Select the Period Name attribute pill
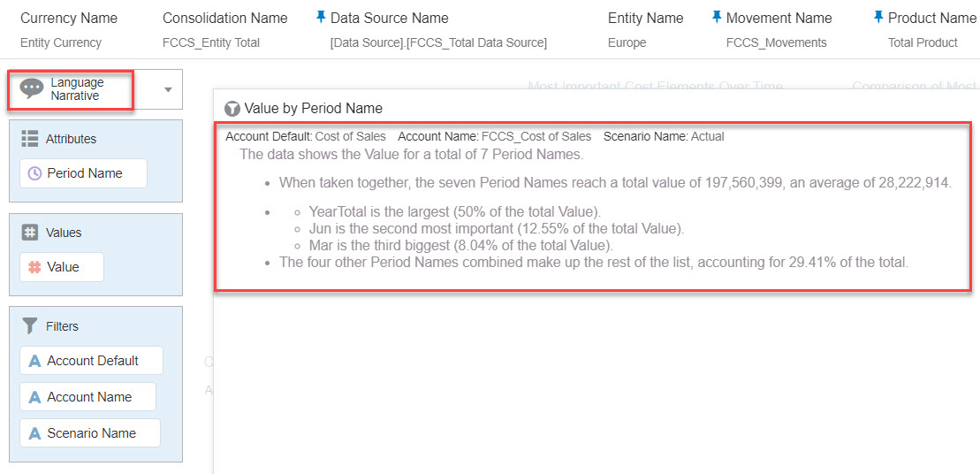The image size is (980, 474). (83, 173)
